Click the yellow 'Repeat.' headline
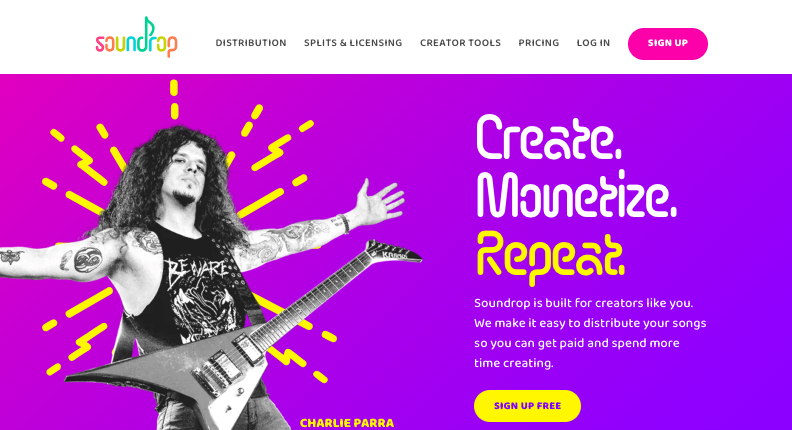The image size is (792, 430). click(551, 256)
